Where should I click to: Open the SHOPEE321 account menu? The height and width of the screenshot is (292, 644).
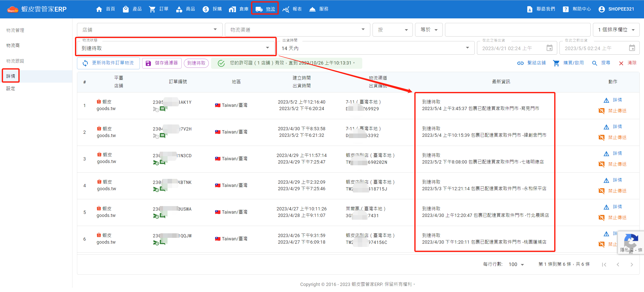tap(616, 9)
